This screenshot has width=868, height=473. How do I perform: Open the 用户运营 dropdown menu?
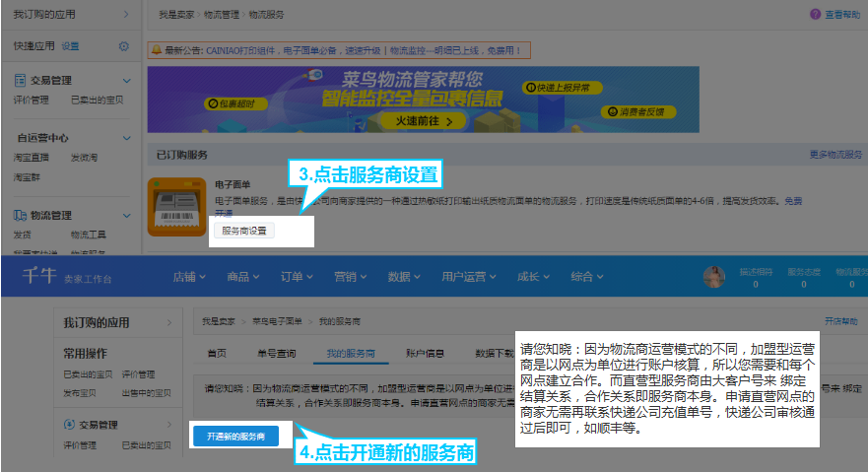point(468,276)
